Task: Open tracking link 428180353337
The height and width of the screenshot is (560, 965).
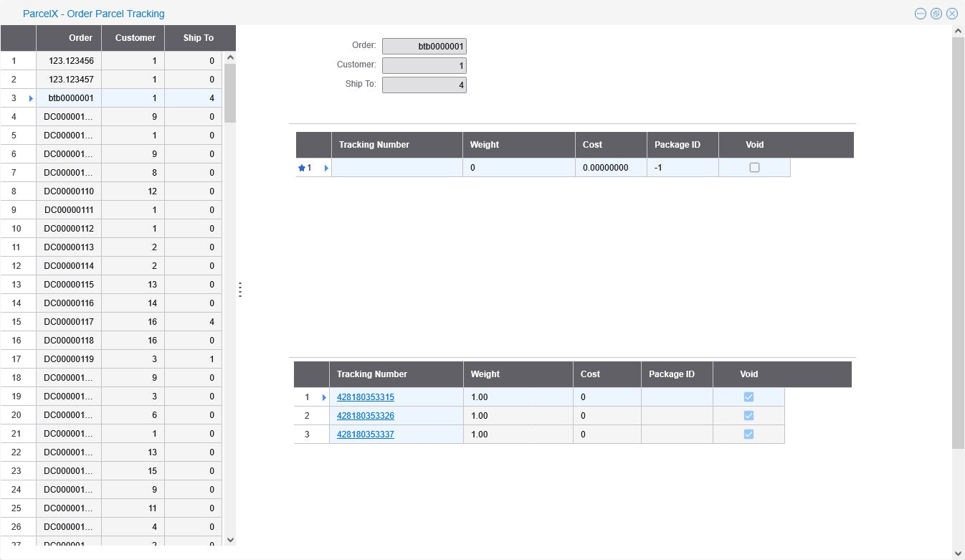Action: click(366, 435)
